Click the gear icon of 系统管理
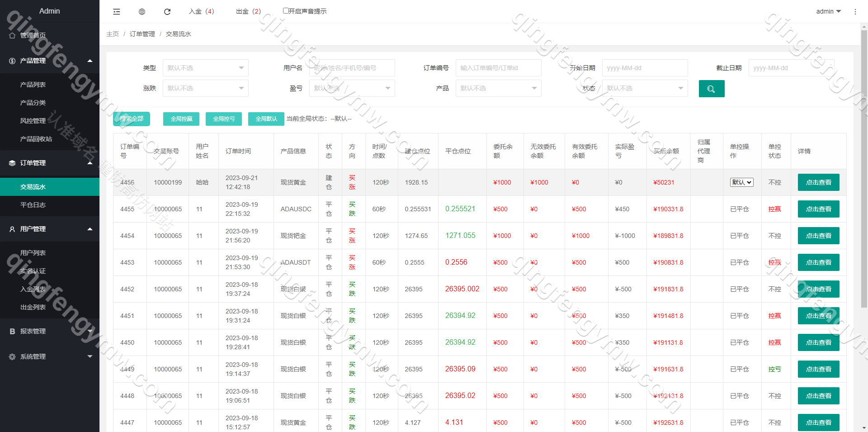The height and width of the screenshot is (432, 868). coord(12,356)
